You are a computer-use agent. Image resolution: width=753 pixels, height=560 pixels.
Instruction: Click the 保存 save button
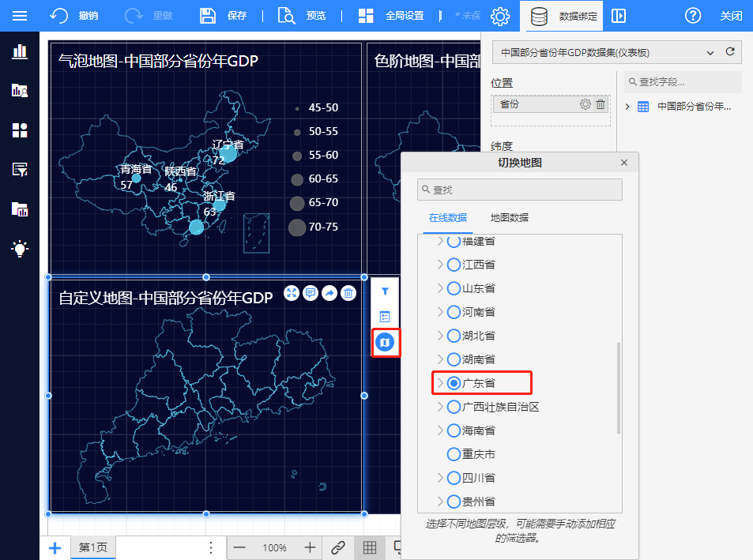[x=223, y=16]
